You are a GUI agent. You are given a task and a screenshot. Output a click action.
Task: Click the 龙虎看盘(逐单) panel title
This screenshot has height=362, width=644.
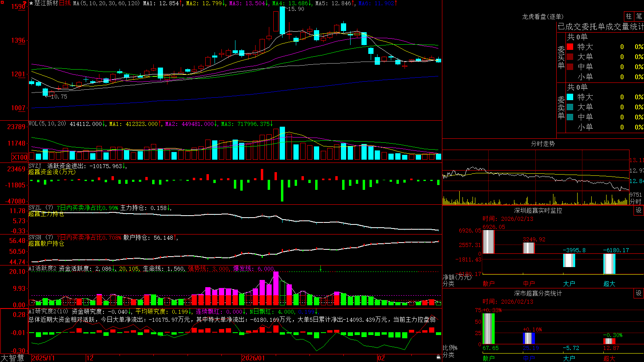[543, 16]
